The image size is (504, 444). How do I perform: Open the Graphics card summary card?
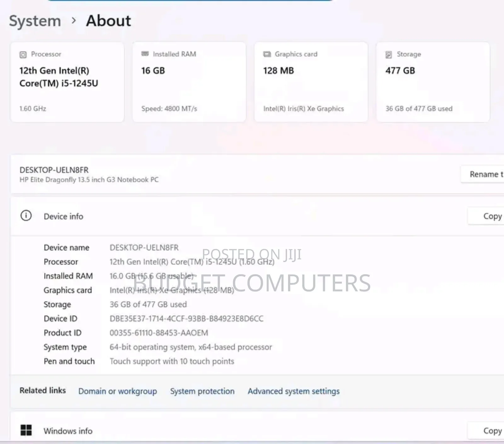311,82
